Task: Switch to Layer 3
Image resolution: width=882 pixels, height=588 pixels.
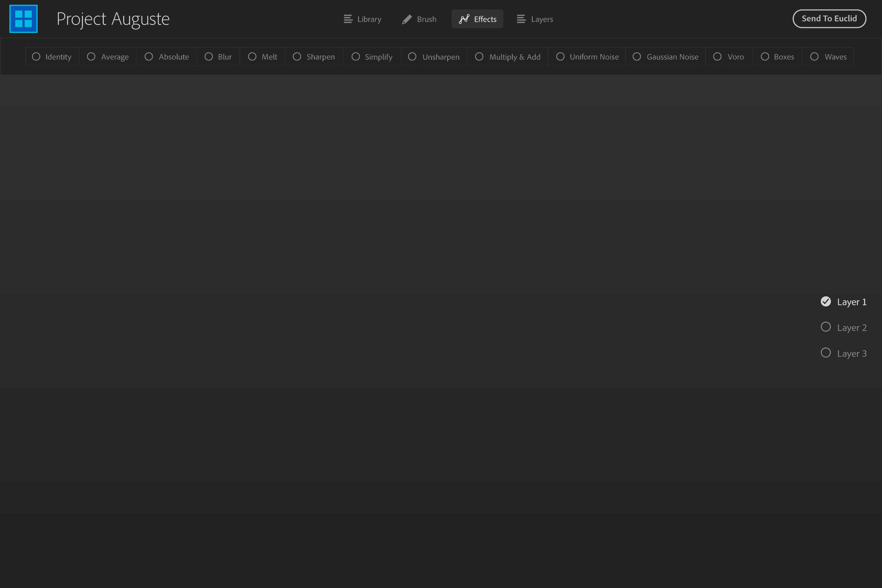Action: (844, 353)
